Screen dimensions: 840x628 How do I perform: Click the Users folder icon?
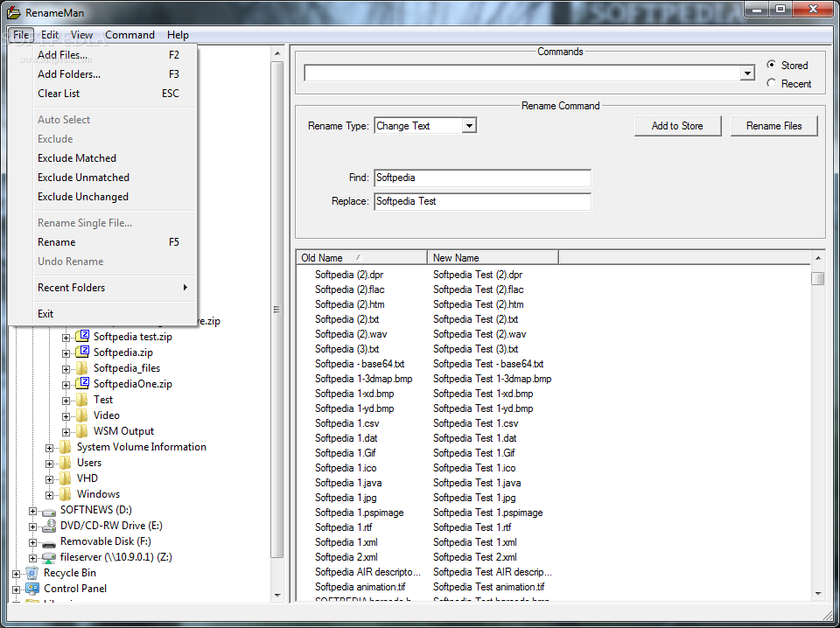[66, 462]
